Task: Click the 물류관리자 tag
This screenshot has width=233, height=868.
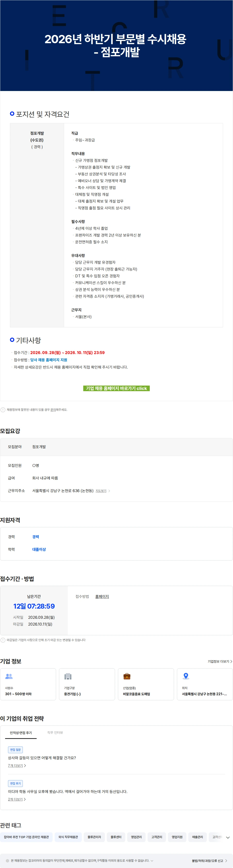Action: click(94, 837)
